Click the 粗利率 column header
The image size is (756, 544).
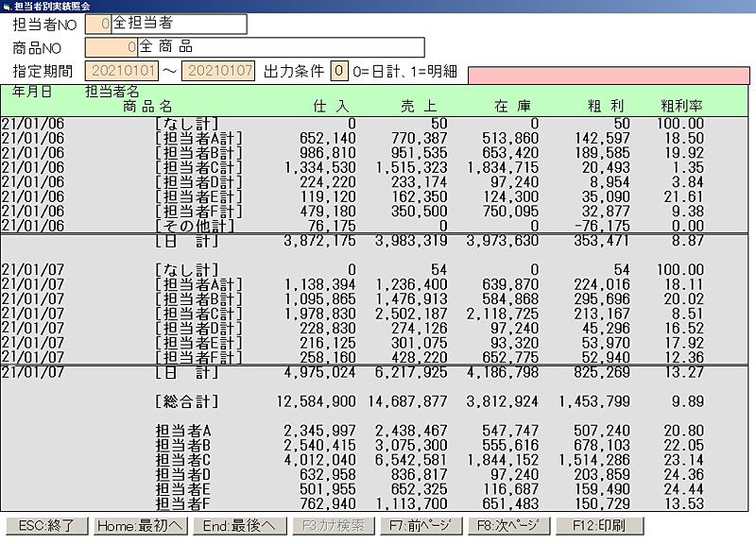(x=681, y=107)
